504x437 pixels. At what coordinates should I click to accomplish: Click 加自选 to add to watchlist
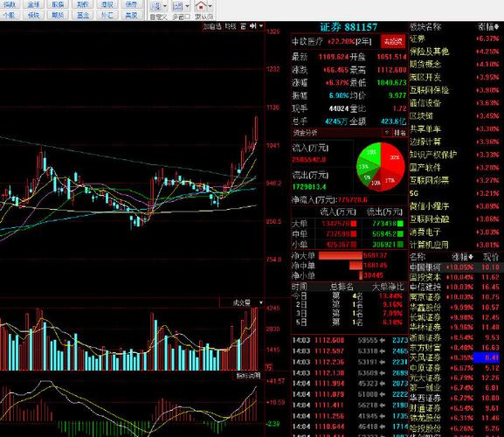[x=212, y=26]
